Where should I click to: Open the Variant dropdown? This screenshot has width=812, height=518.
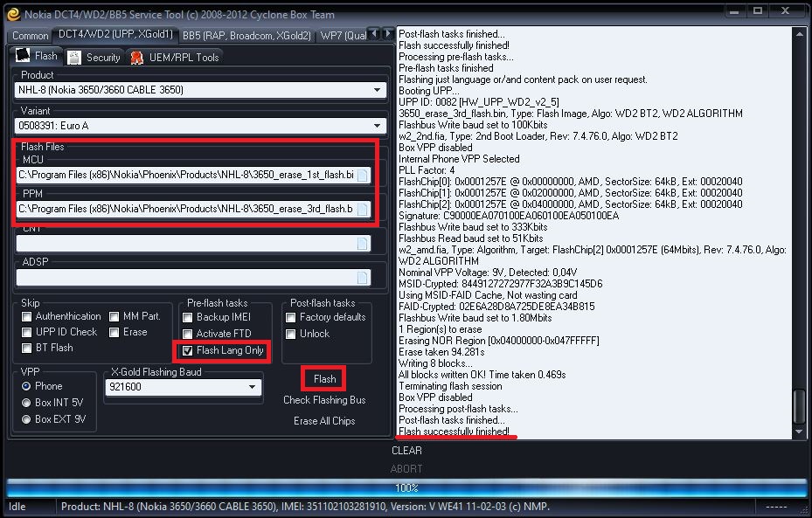377,126
